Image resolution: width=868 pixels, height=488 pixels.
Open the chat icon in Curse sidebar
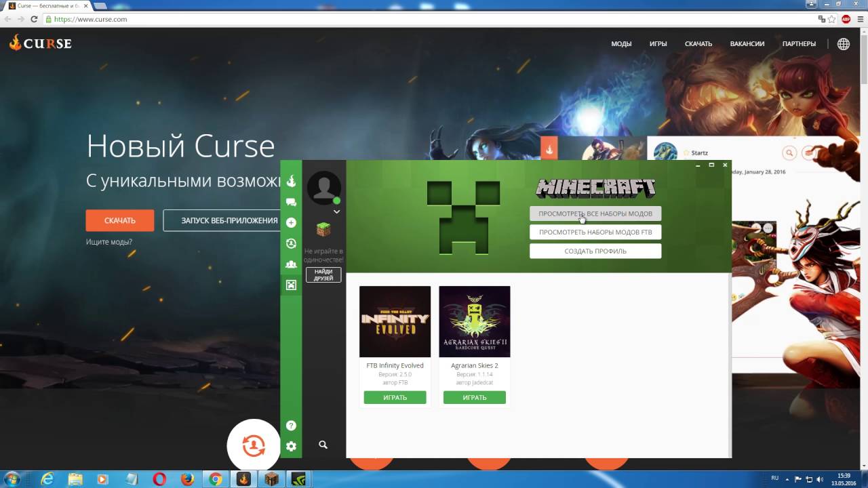tap(291, 202)
